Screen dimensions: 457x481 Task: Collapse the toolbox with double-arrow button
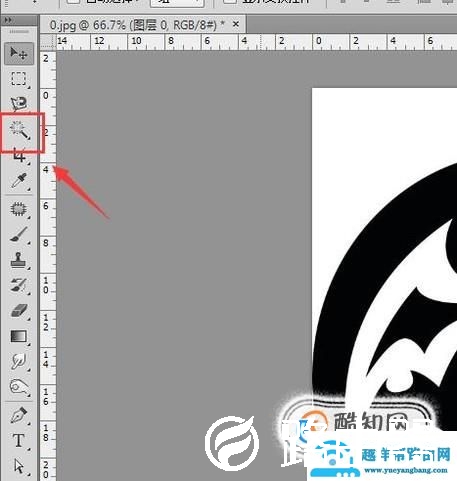(x=8, y=20)
